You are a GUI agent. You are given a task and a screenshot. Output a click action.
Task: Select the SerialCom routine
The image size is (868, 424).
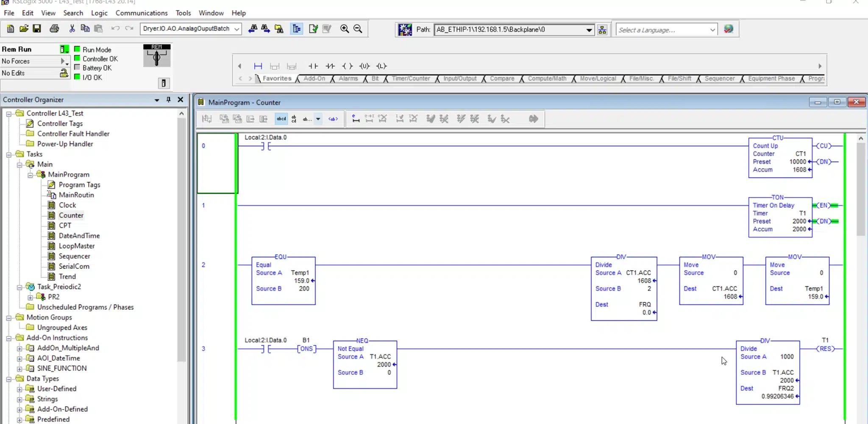[x=74, y=266]
